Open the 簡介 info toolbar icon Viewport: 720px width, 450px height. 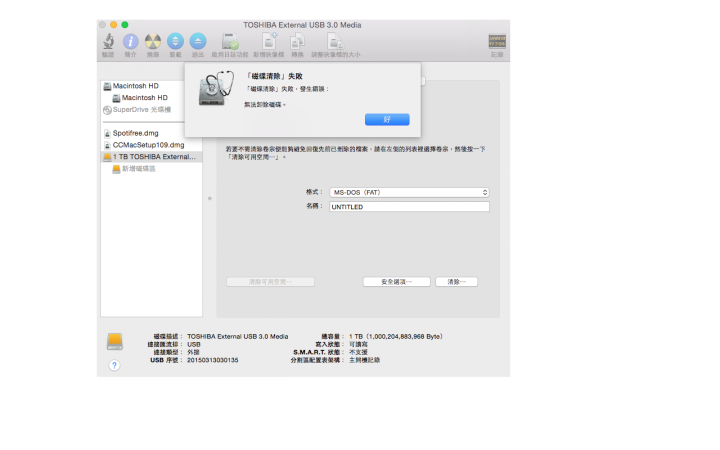[x=130, y=42]
